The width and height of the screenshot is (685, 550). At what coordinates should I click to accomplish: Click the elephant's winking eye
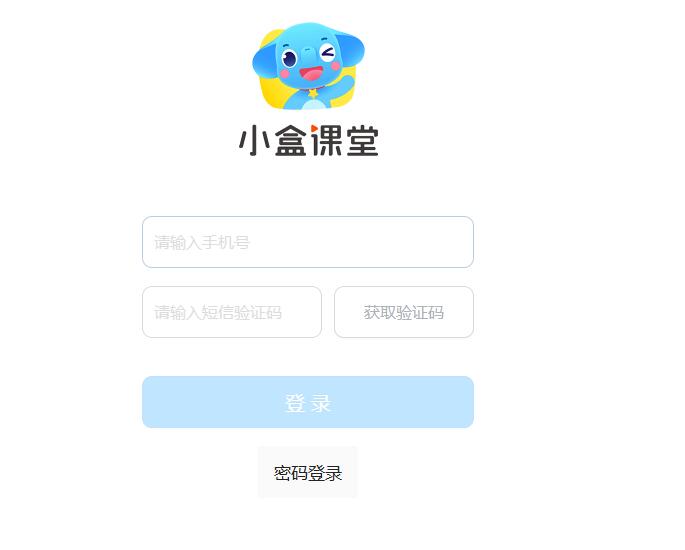327,52
